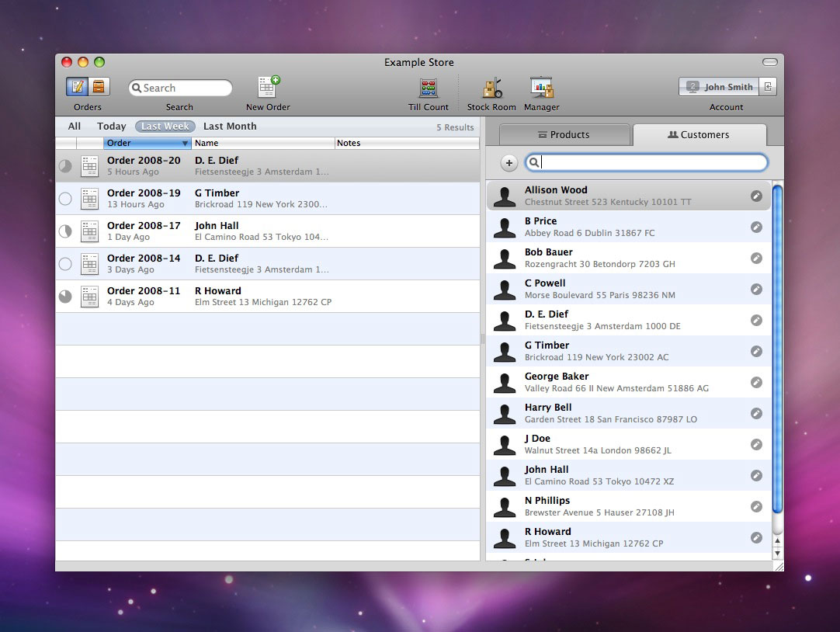This screenshot has width=840, height=632.
Task: Toggle status circle of Order 2008-20
Action: coord(65,166)
